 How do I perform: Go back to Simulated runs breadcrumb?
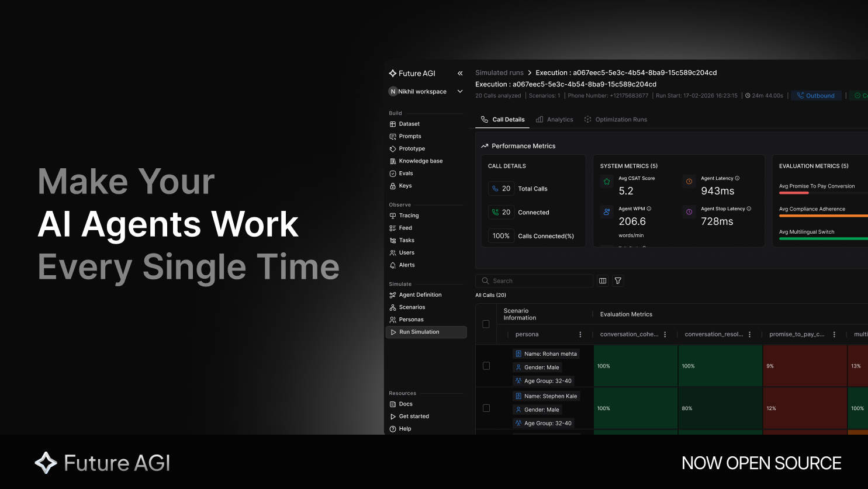499,73
